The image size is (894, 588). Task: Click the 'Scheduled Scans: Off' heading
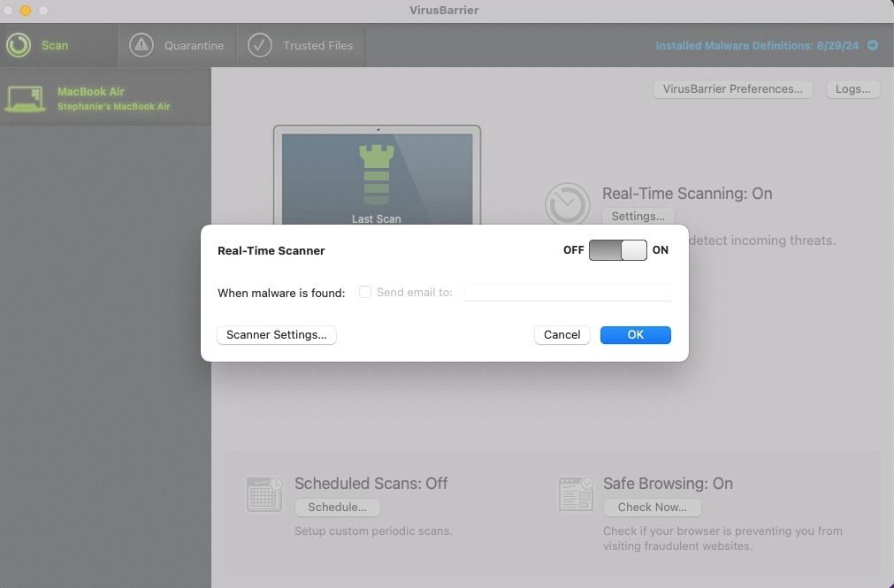click(371, 483)
